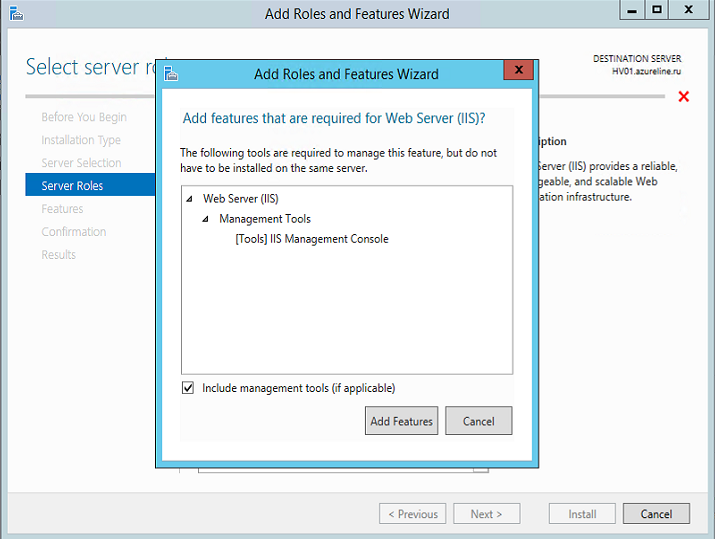Click the Next button in main wizard

point(487,514)
